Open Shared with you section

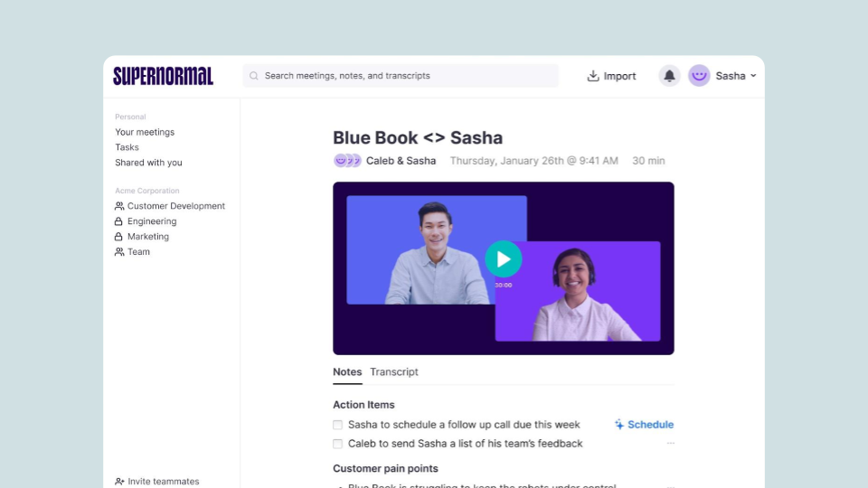(x=148, y=163)
